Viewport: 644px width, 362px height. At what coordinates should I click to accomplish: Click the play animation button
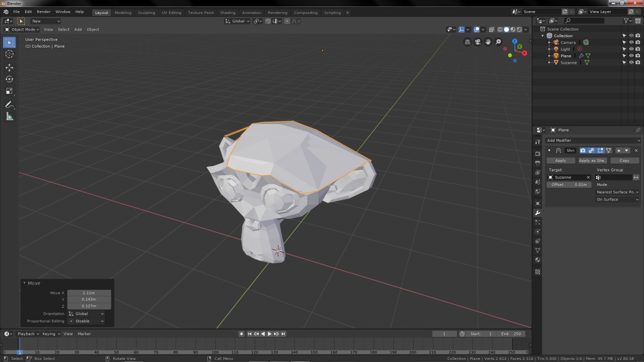[x=270, y=334]
